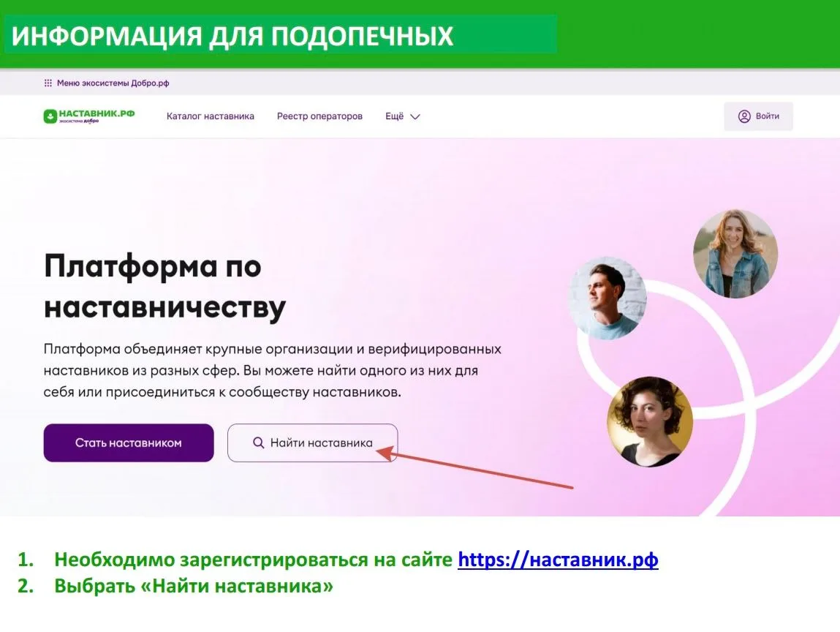Image resolution: width=840 pixels, height=632 pixels.
Task: Expand the Ещё chevron arrow
Action: pyautogui.click(x=415, y=117)
